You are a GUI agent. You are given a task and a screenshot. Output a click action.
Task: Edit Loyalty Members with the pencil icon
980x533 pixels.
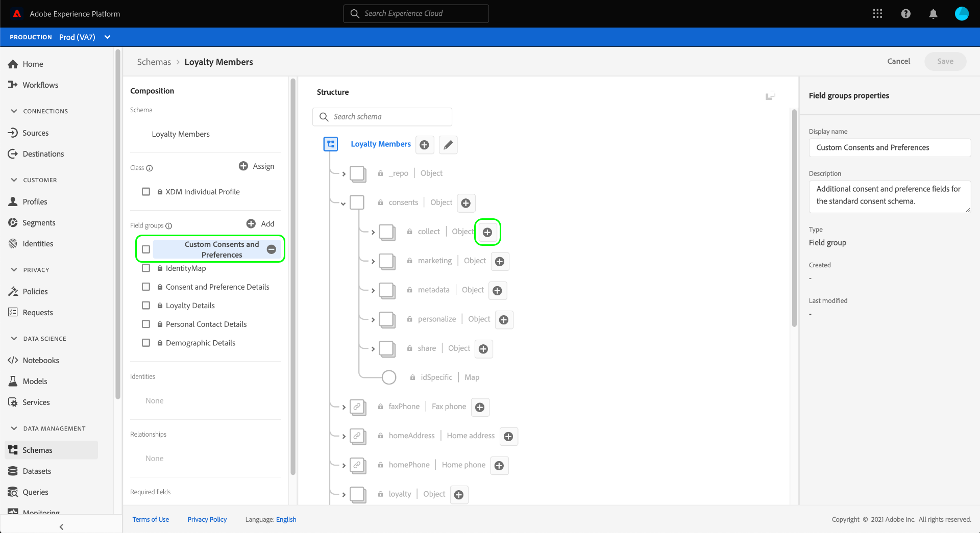pos(448,145)
